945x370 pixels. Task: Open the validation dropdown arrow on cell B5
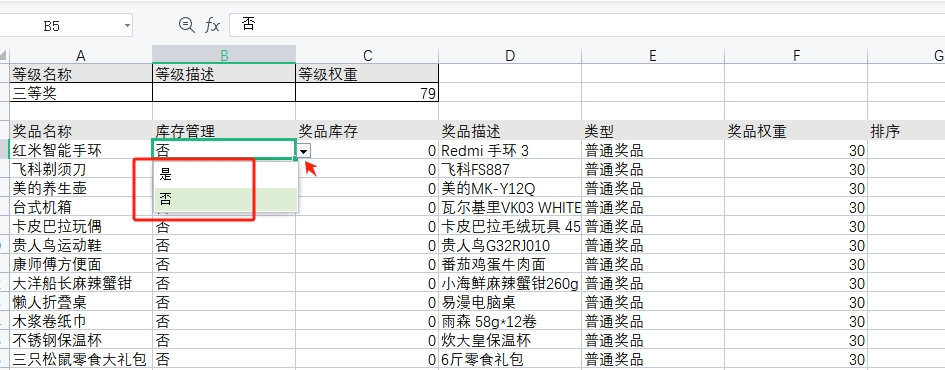tap(304, 151)
